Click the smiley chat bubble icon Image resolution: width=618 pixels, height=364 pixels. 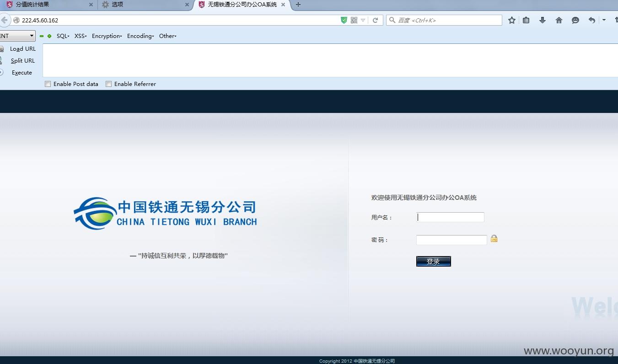pos(575,20)
